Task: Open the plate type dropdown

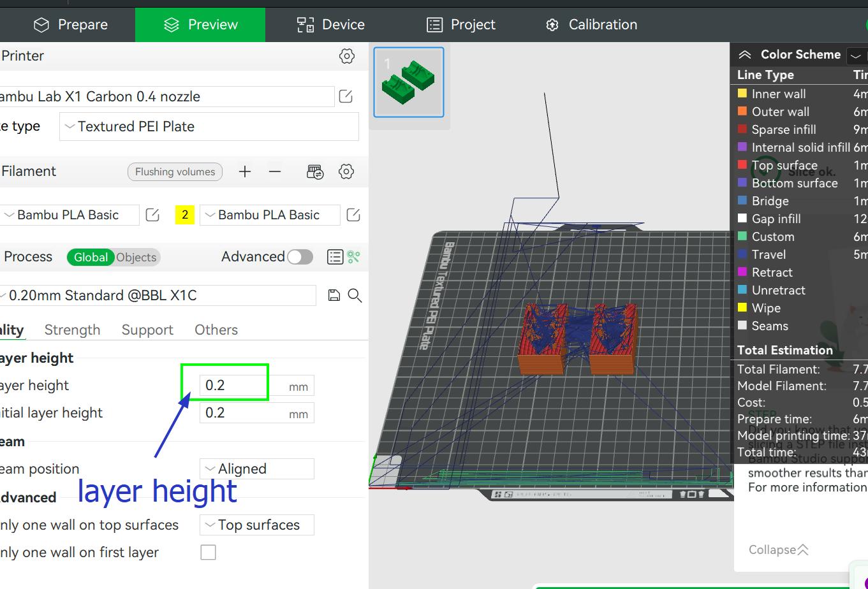Action: click(209, 126)
